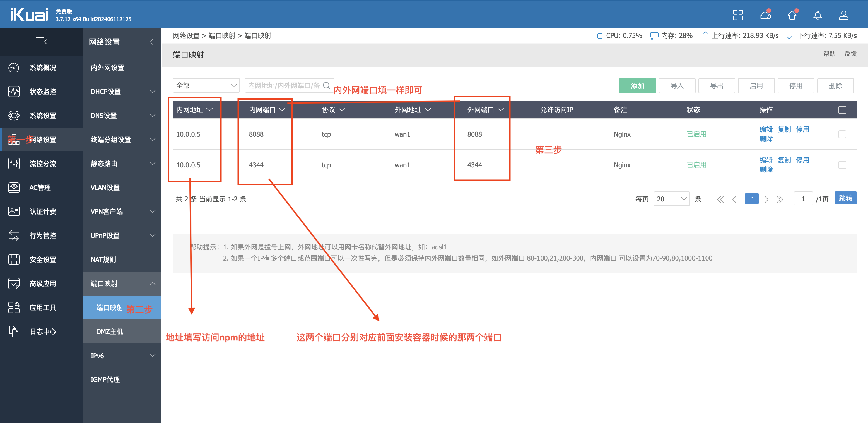
Task: Expand 静态路由 submenu
Action: click(x=153, y=164)
